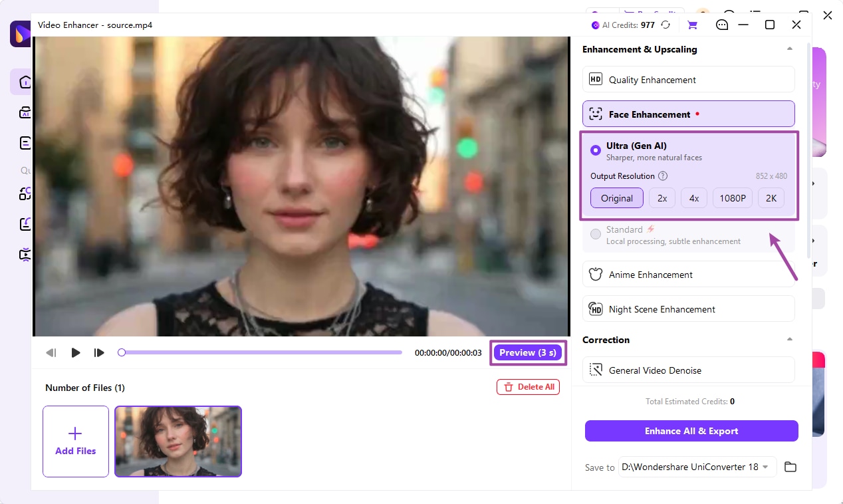Click the 00:00:00/00:00:03 timecode
Viewport: 843px width, 504px height.
coord(448,353)
